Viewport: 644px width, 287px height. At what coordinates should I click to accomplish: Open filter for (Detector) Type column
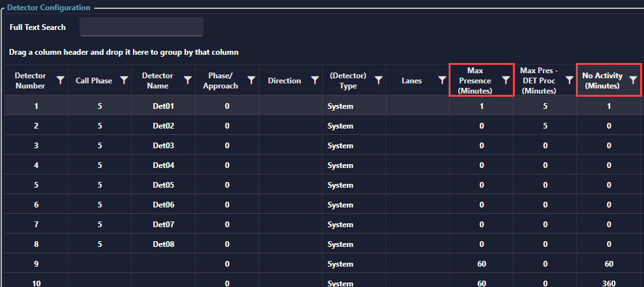[x=379, y=80]
